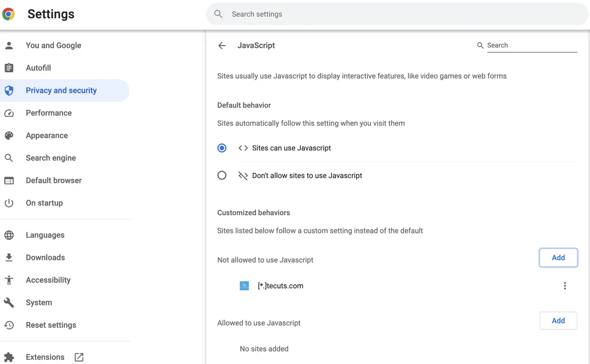590x364 pixels.
Task: Select the Sites can use Javascript radio
Action: coord(222,148)
